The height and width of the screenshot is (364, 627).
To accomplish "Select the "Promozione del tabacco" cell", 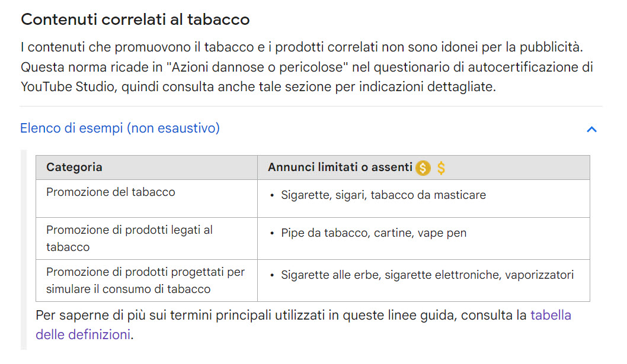I will [147, 199].
